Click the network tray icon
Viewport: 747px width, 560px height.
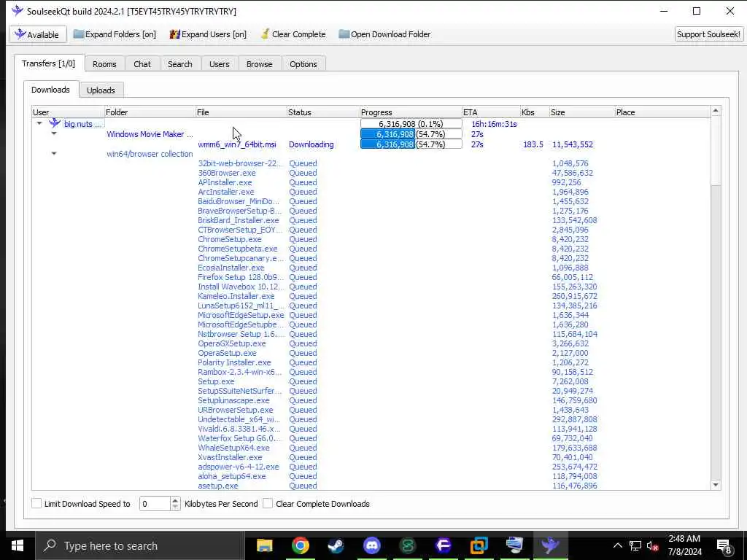click(x=635, y=546)
